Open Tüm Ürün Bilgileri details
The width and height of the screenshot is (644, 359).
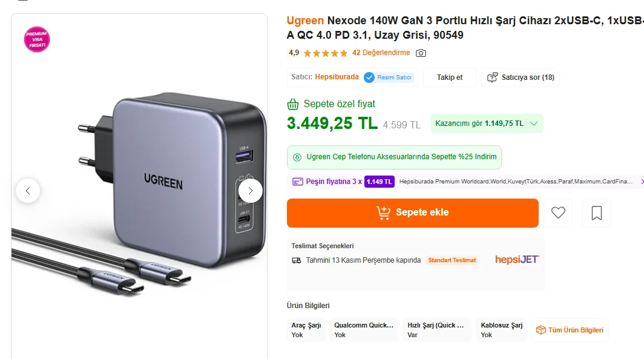[x=570, y=330]
